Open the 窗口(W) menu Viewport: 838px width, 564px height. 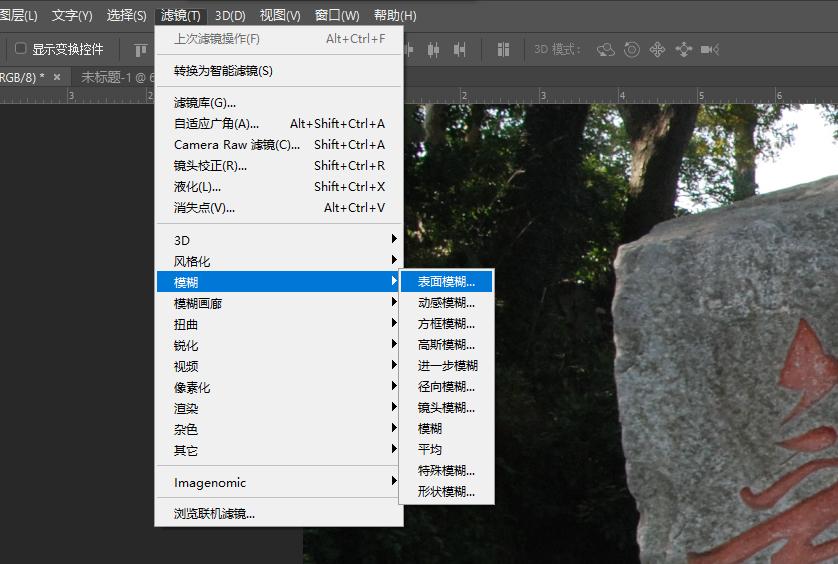tap(337, 16)
